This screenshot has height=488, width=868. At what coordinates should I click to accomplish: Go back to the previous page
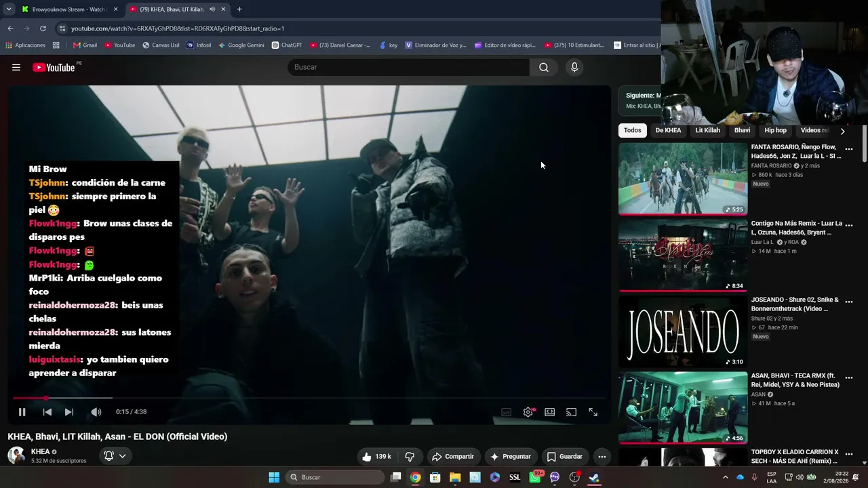click(10, 28)
